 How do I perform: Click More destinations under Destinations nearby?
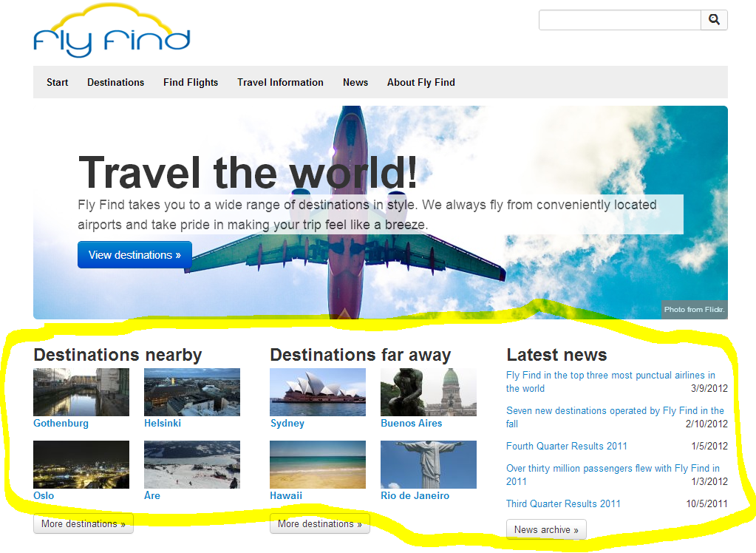[x=84, y=523]
